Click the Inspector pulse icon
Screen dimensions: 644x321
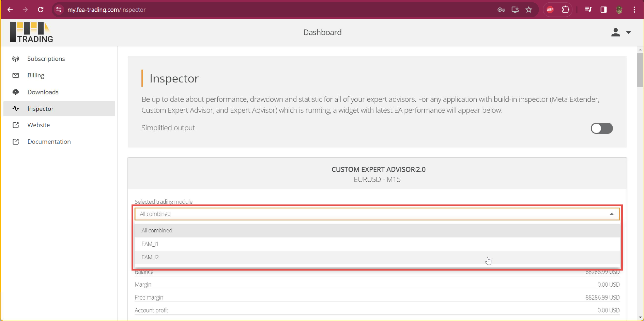pyautogui.click(x=16, y=109)
